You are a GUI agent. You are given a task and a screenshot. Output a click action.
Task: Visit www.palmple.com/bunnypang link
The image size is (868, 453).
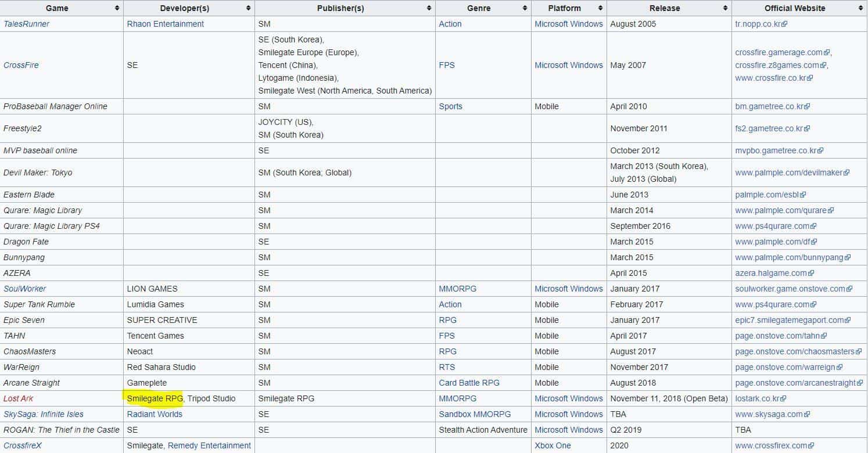click(792, 257)
